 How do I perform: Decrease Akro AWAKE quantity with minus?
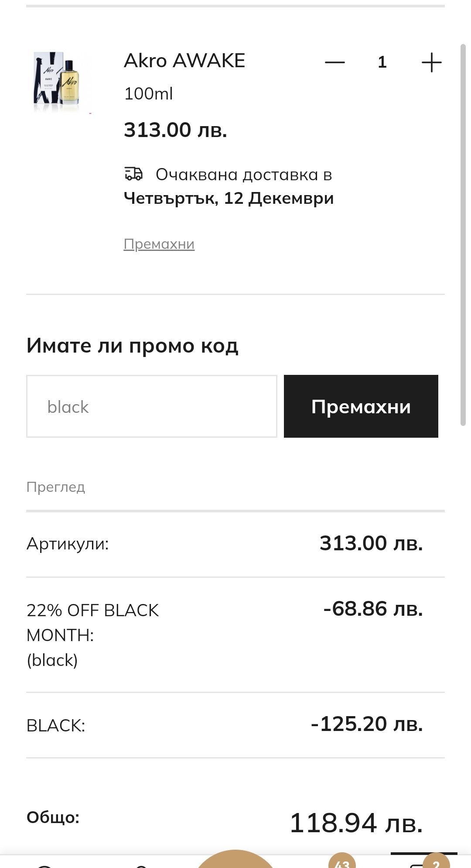click(x=334, y=62)
